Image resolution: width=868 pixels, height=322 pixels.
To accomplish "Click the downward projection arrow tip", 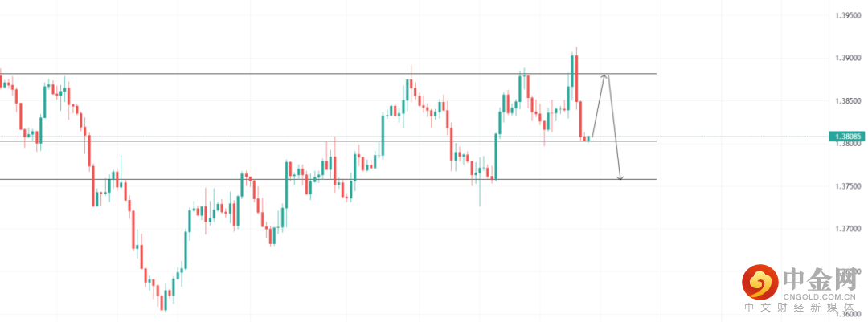I will (620, 178).
